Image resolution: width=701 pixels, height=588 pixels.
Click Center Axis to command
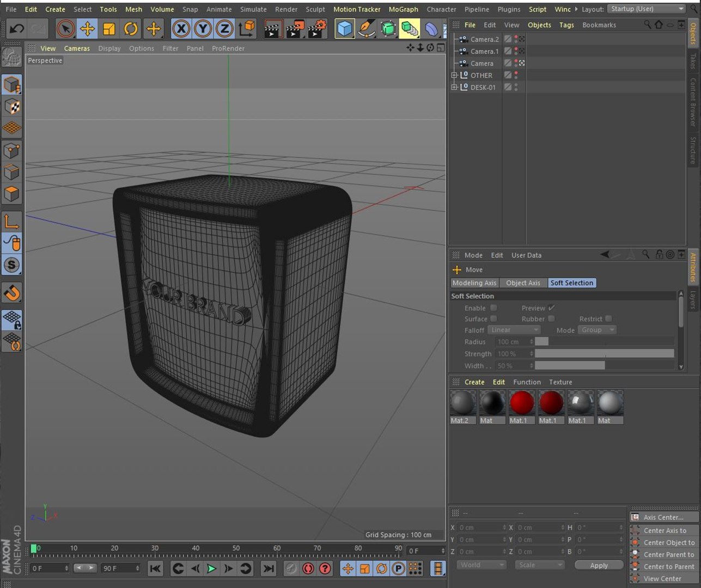tap(665, 530)
